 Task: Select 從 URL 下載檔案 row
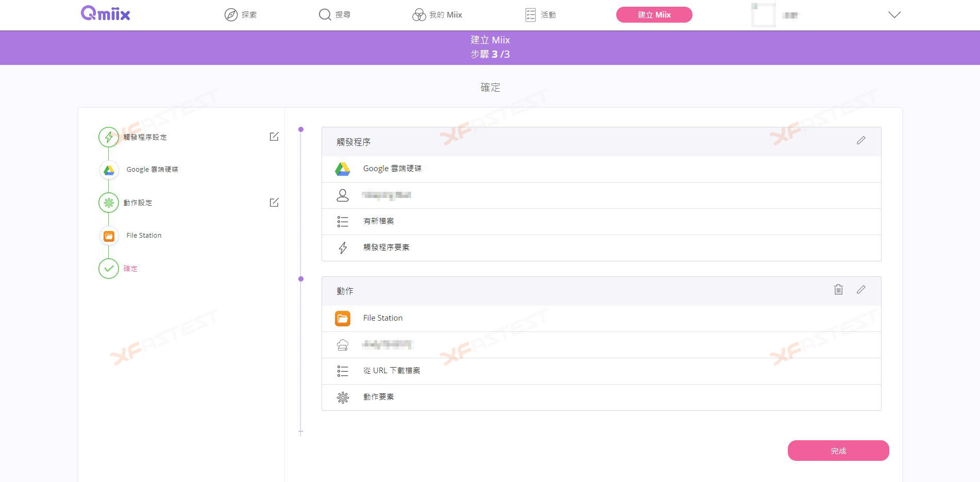point(601,371)
